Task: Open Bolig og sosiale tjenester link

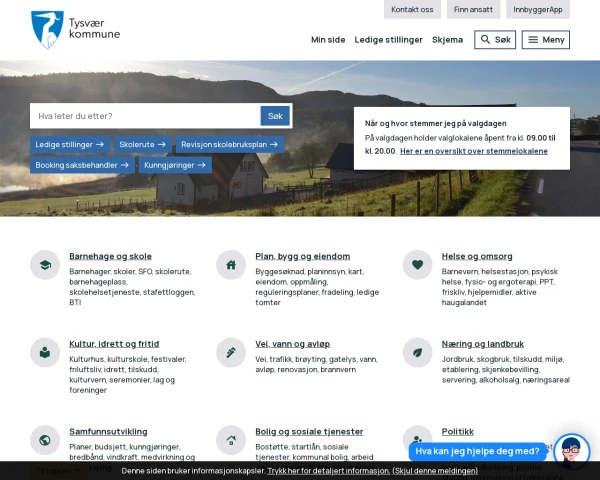Action: click(309, 432)
